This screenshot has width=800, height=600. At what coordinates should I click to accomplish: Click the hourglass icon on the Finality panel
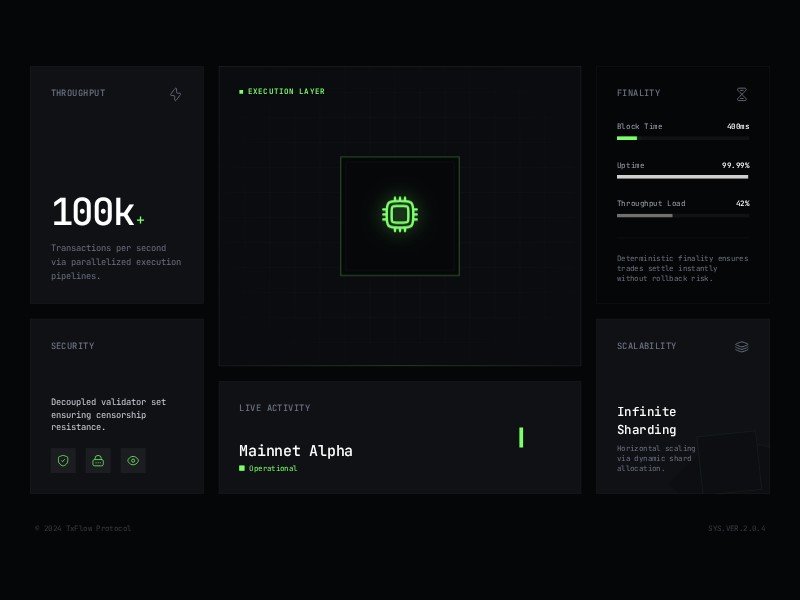click(x=742, y=93)
